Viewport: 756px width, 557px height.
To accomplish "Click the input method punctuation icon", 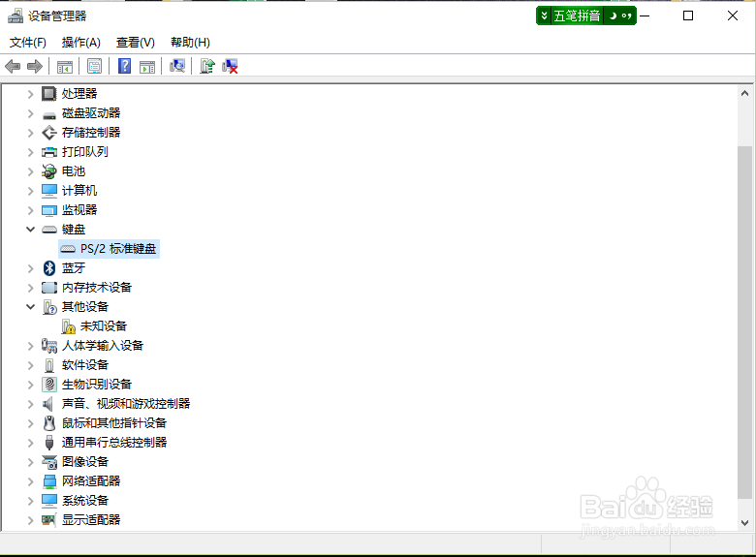I will tap(627, 15).
